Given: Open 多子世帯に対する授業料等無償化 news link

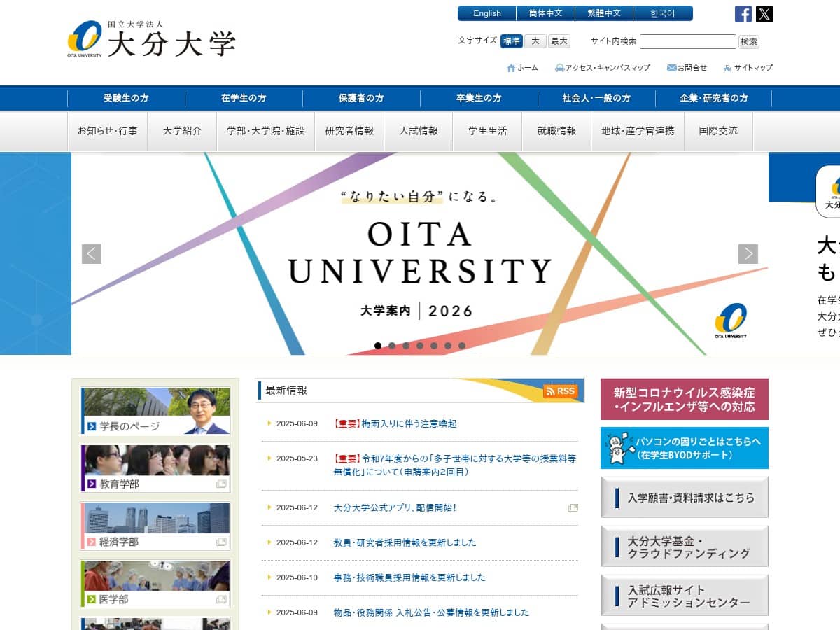Looking at the screenshot, I should [455, 465].
